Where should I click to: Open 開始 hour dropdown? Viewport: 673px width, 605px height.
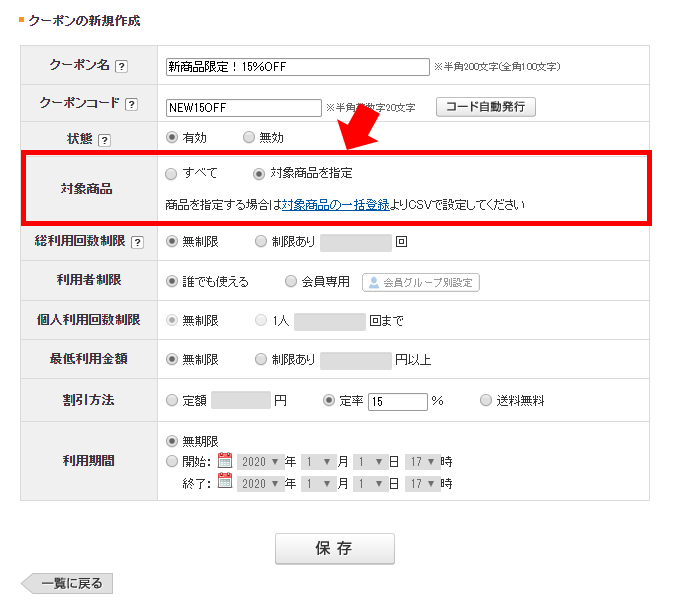tap(422, 462)
